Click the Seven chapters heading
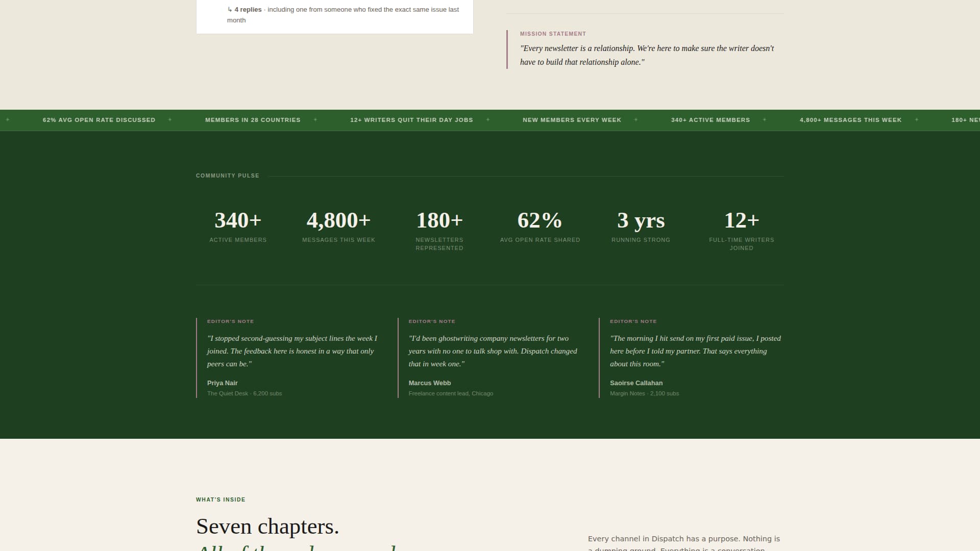980x551 pixels. click(267, 526)
